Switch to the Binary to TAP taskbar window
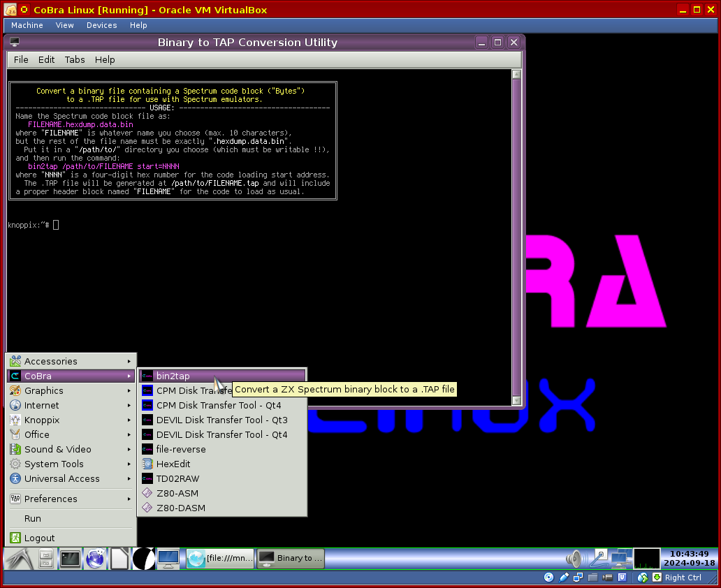721x588 pixels. (x=291, y=558)
